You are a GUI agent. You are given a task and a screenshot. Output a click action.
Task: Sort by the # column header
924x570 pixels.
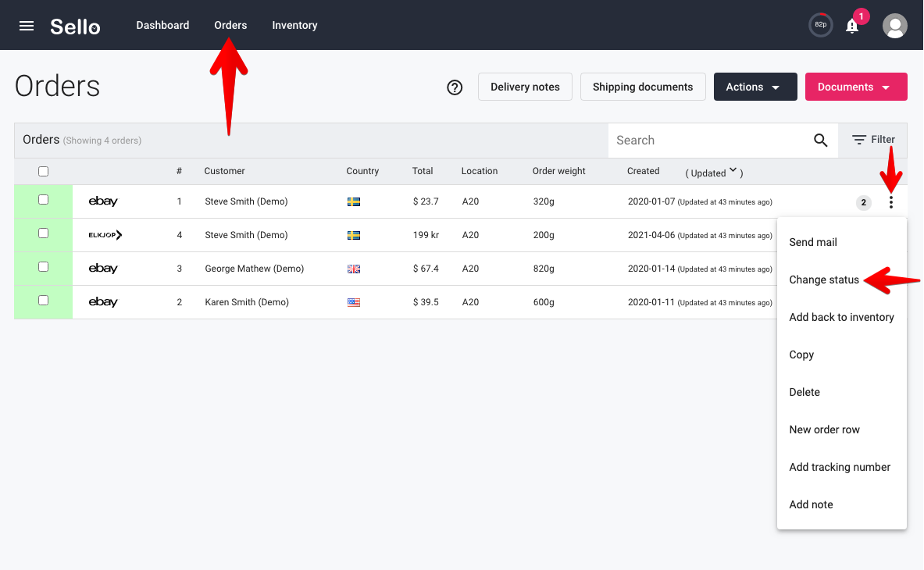pyautogui.click(x=179, y=171)
